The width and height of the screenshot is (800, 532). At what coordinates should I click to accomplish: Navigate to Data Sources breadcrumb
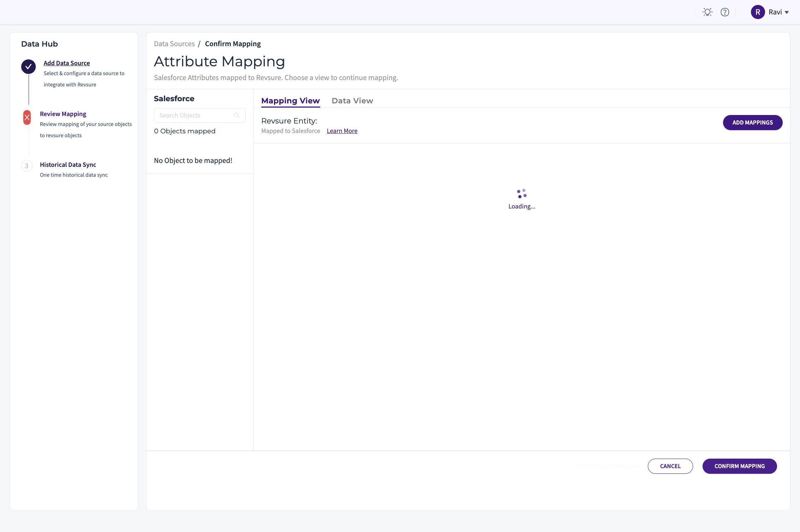coord(174,44)
